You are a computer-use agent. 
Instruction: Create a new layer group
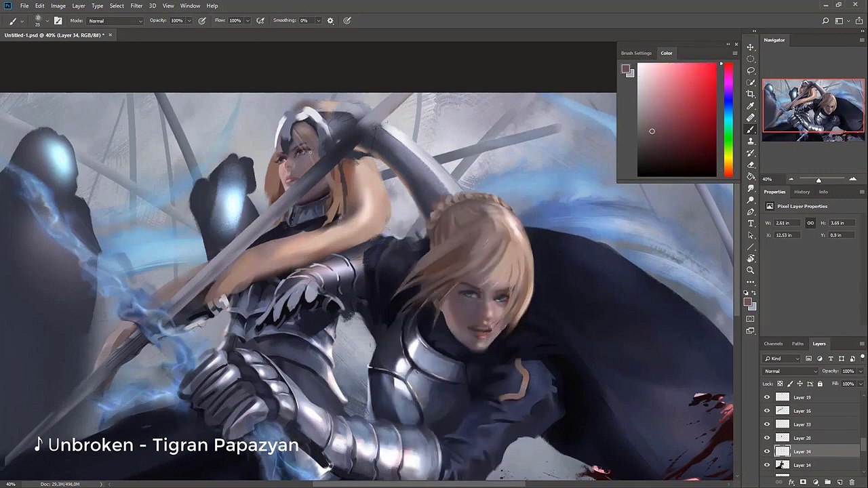[827, 482]
